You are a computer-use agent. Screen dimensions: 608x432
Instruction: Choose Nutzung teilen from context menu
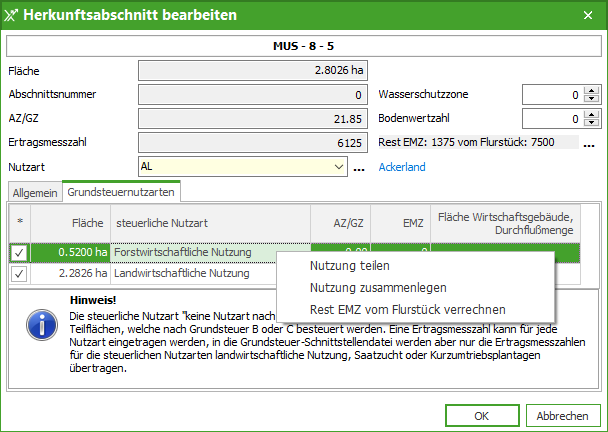coord(416,266)
